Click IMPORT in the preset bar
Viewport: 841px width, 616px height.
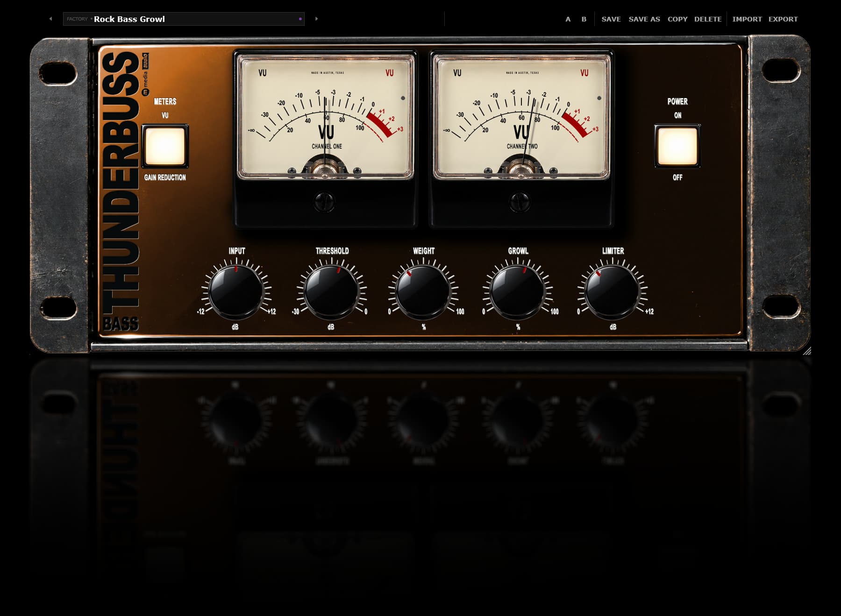[x=747, y=19]
